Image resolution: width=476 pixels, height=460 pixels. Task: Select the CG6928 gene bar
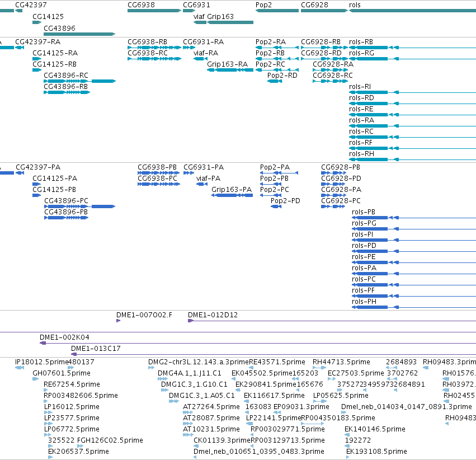pos(324,11)
